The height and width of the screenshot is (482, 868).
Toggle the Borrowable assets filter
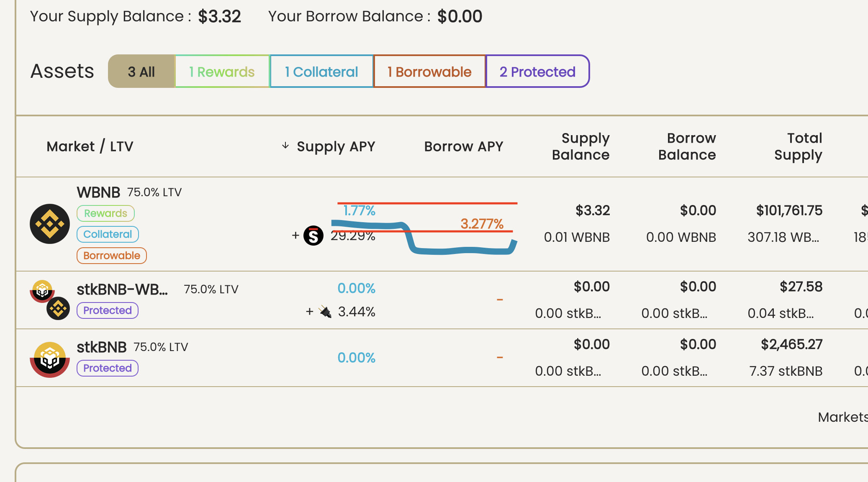pos(429,71)
